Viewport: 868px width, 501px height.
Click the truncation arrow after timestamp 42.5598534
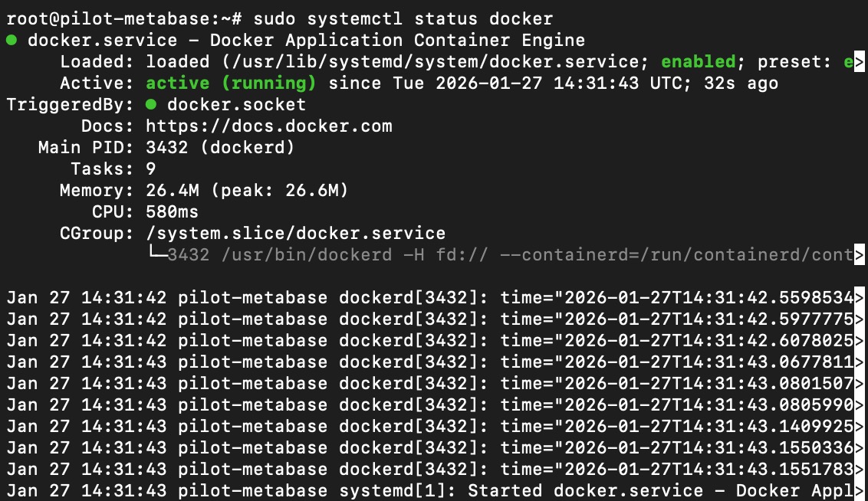pyautogui.click(x=860, y=298)
